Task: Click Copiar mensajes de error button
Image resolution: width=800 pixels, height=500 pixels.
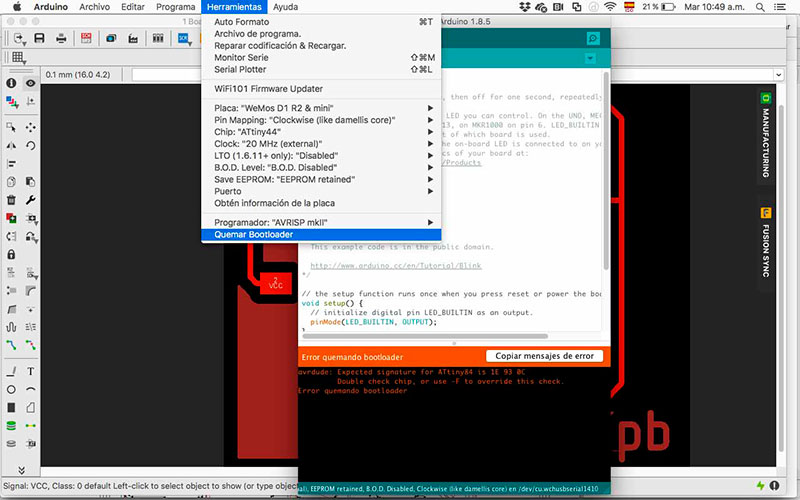Action: 544,356
